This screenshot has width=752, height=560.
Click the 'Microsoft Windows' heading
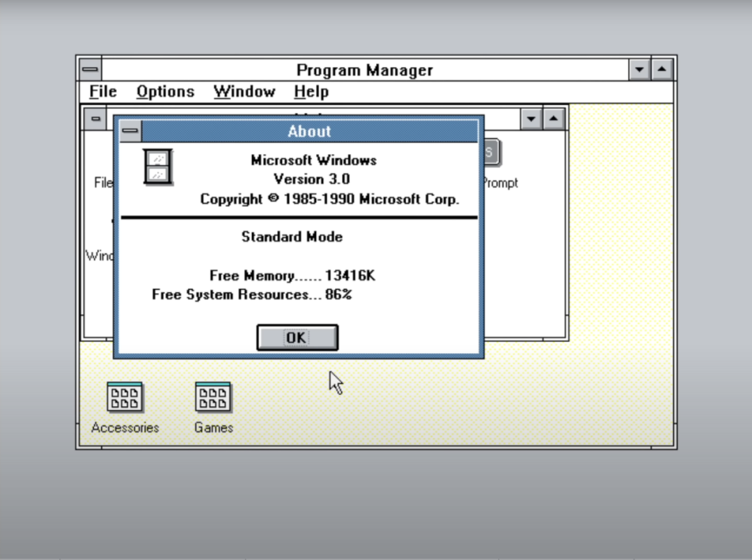(x=313, y=160)
